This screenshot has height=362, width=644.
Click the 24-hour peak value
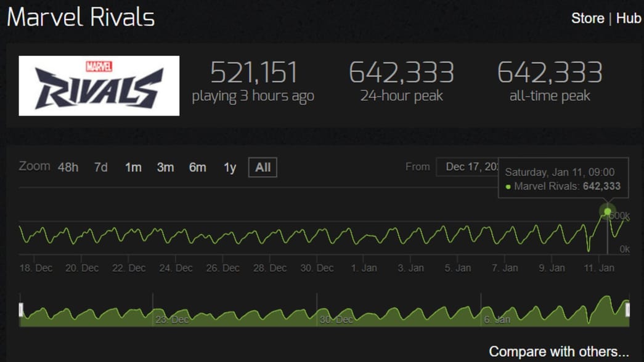coord(401,73)
